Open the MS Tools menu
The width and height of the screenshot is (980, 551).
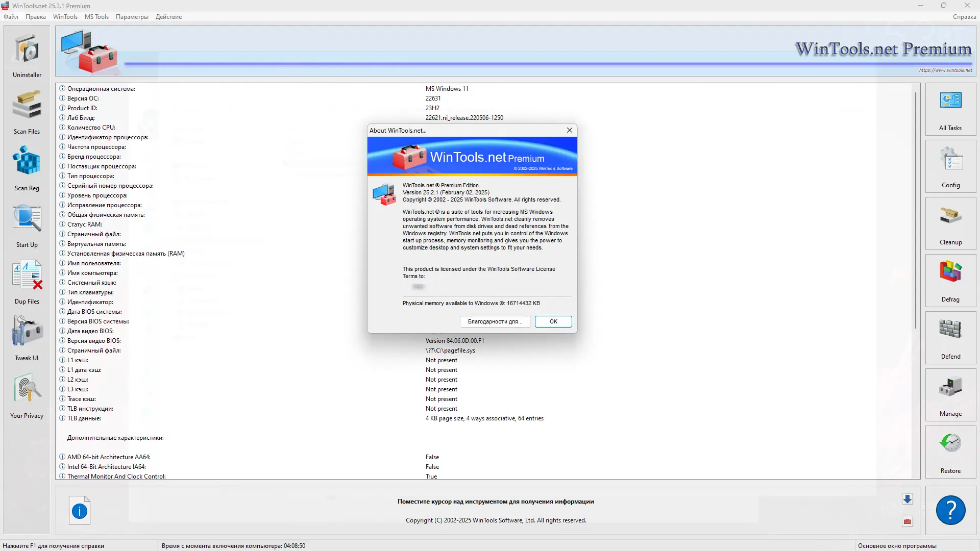96,17
